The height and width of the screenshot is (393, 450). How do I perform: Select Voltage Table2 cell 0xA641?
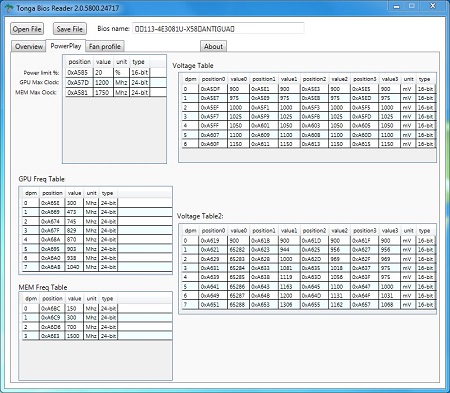[213, 286]
